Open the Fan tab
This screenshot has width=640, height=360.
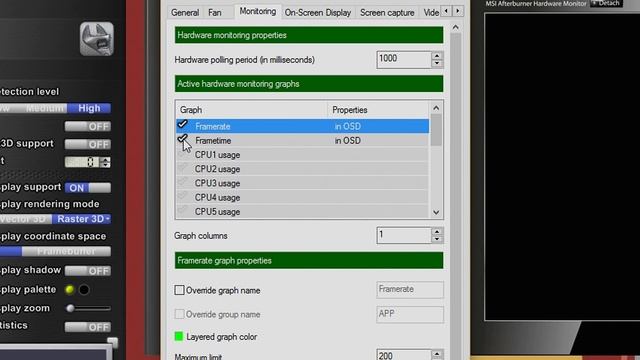(x=215, y=13)
